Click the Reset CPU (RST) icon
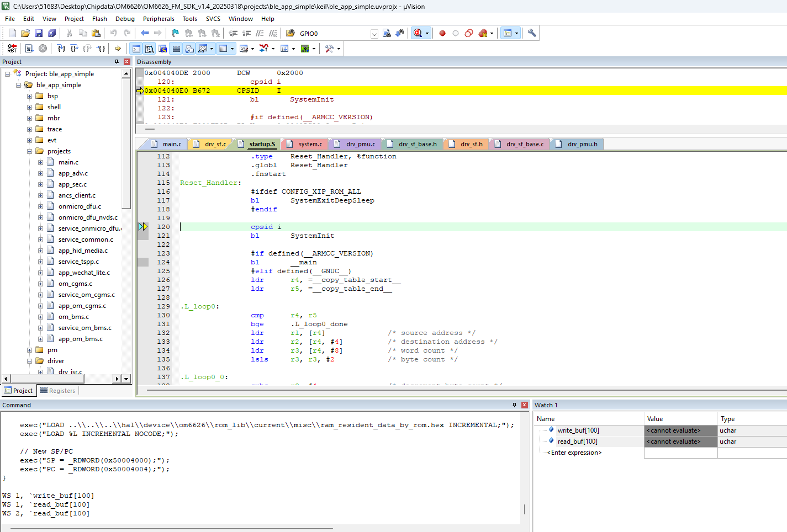This screenshot has width=787, height=532. tap(12, 49)
